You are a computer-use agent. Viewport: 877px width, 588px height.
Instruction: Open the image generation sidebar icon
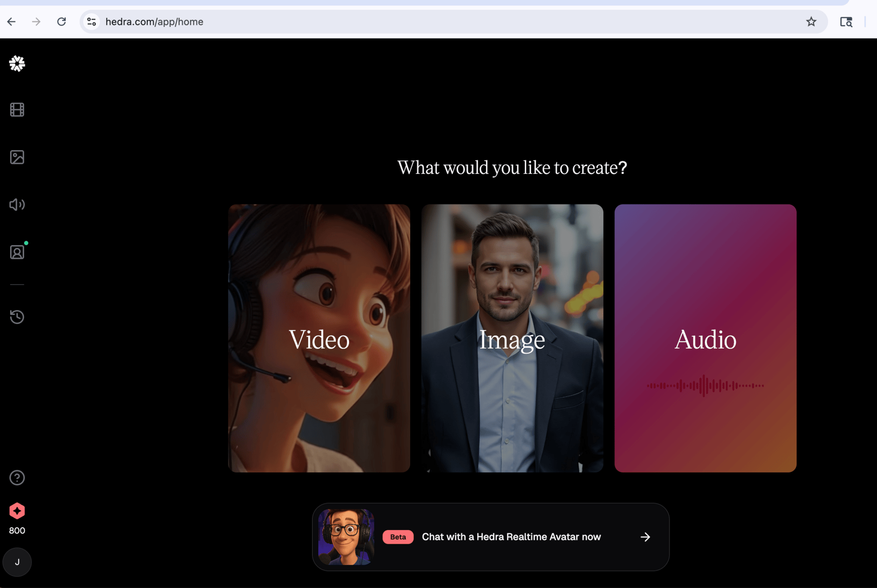[17, 157]
